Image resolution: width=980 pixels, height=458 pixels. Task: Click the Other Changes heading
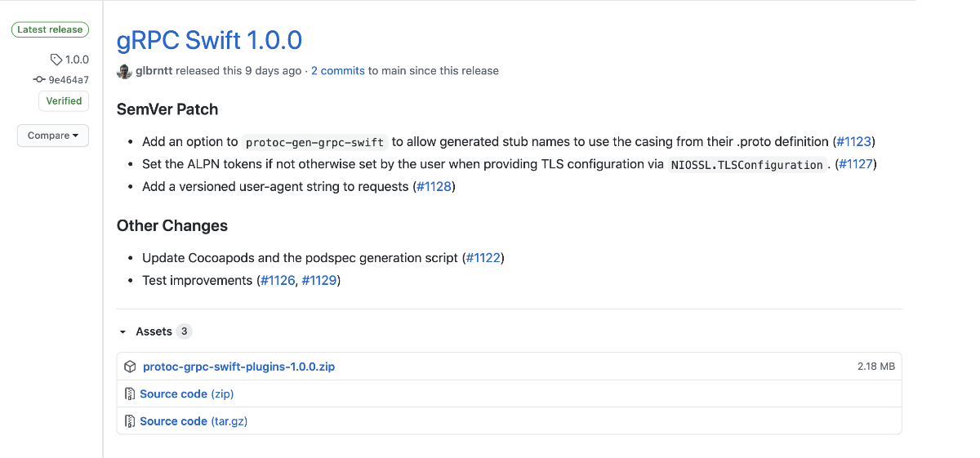pos(172,226)
